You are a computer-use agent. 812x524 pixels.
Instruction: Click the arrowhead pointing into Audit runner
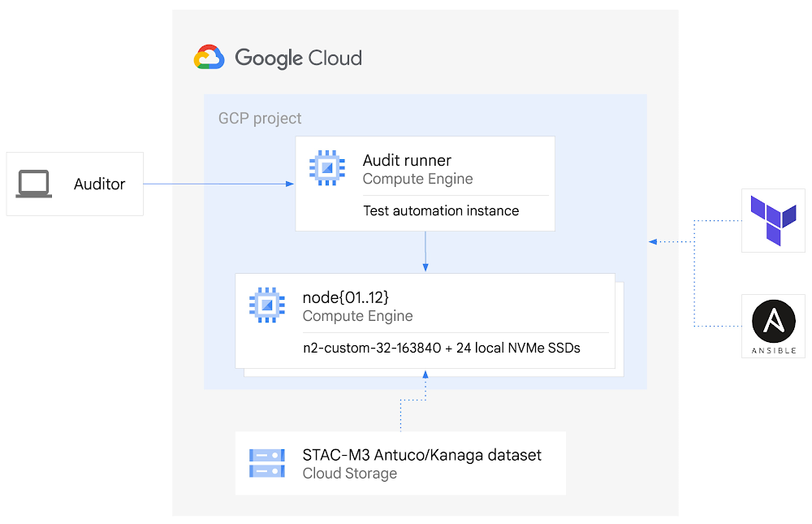[x=290, y=184]
